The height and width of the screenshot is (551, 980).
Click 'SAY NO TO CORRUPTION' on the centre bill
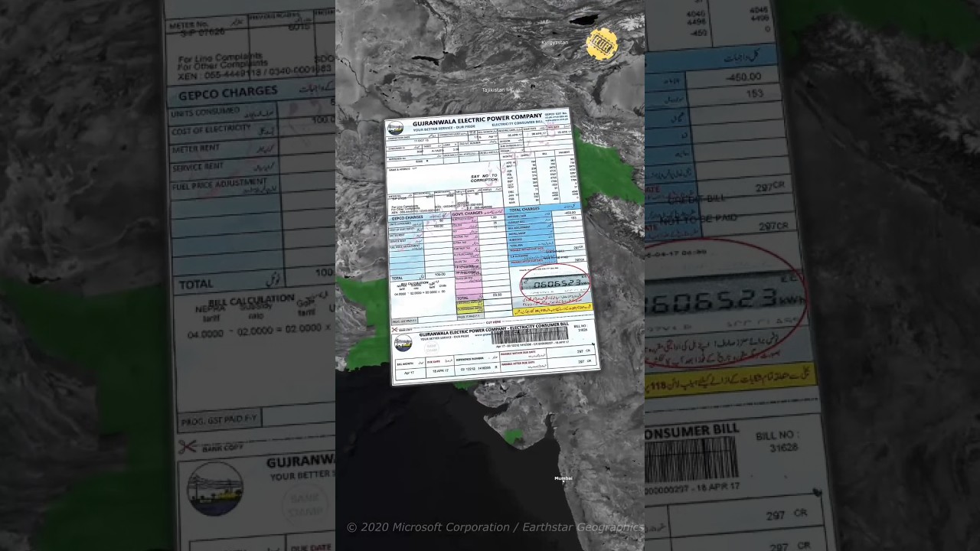pyautogui.click(x=484, y=177)
